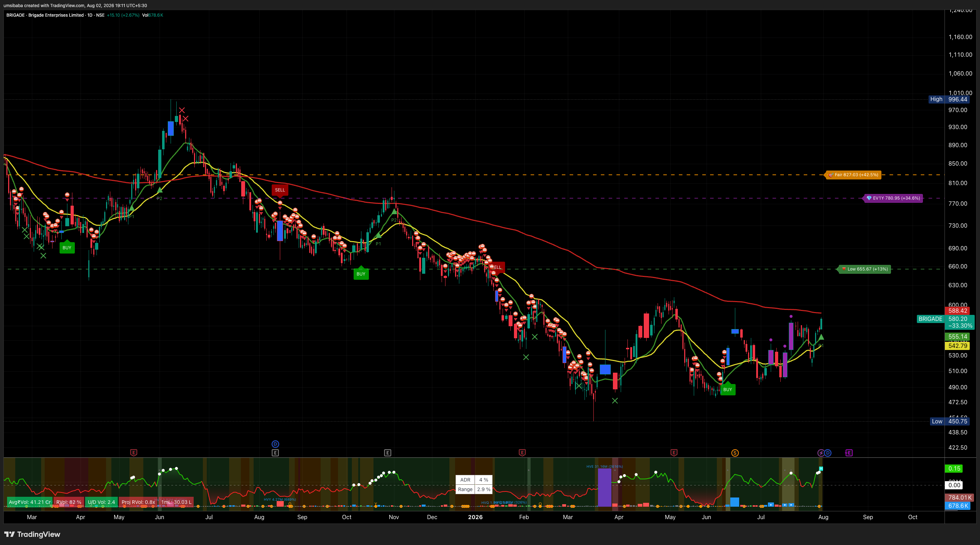Click the Nov label on time axis
Viewport: 980px width, 545px height.
pyautogui.click(x=394, y=517)
